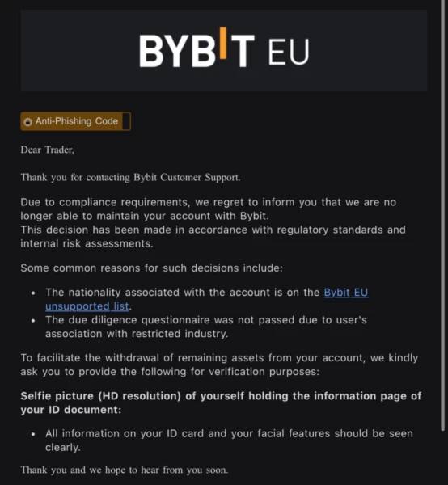Click the "All information on your ID card" bullet
Viewport: 448px width, 485px height.
coord(229,441)
